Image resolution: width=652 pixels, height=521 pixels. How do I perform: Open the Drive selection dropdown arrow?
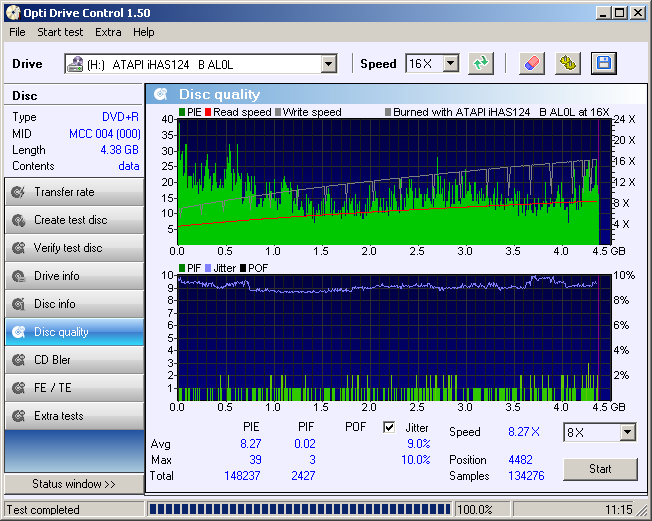(328, 64)
